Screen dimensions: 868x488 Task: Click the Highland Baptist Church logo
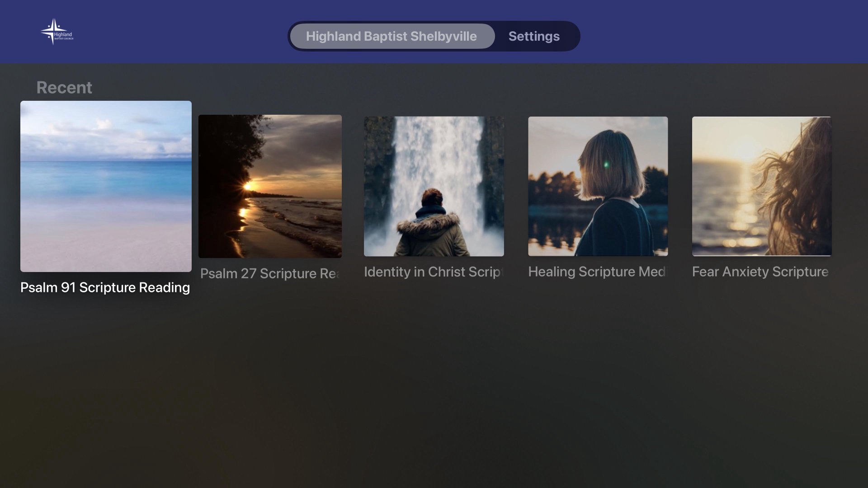tap(57, 32)
